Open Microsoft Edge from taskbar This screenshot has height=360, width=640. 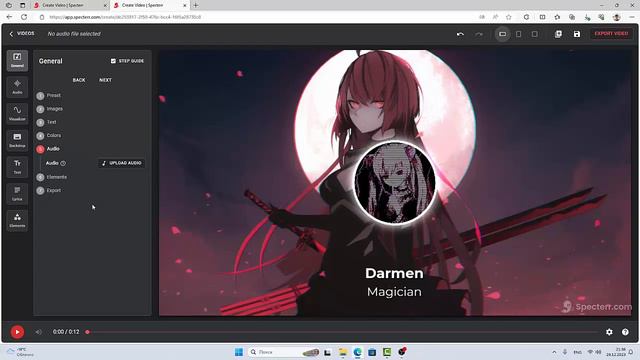point(358,352)
